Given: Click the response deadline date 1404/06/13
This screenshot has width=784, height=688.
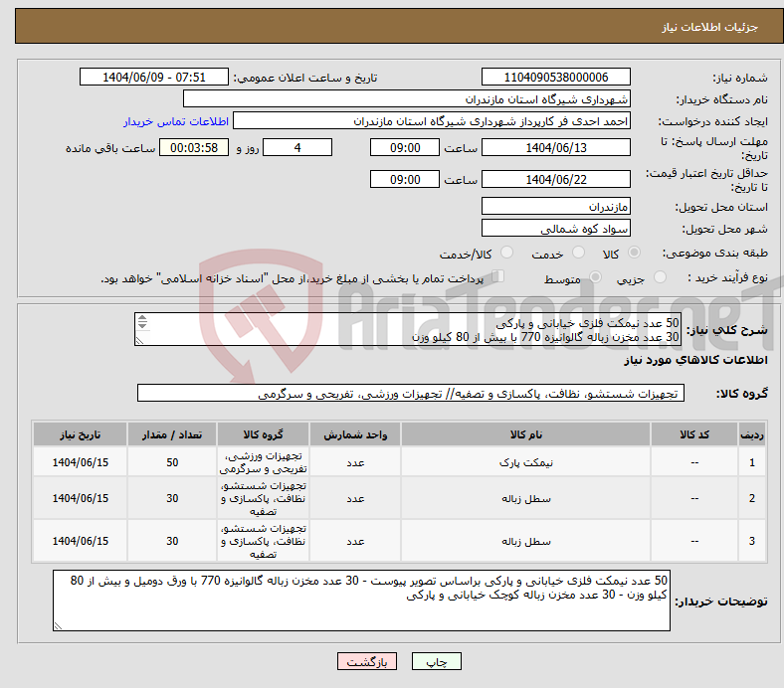Looking at the screenshot, I should [555, 147].
